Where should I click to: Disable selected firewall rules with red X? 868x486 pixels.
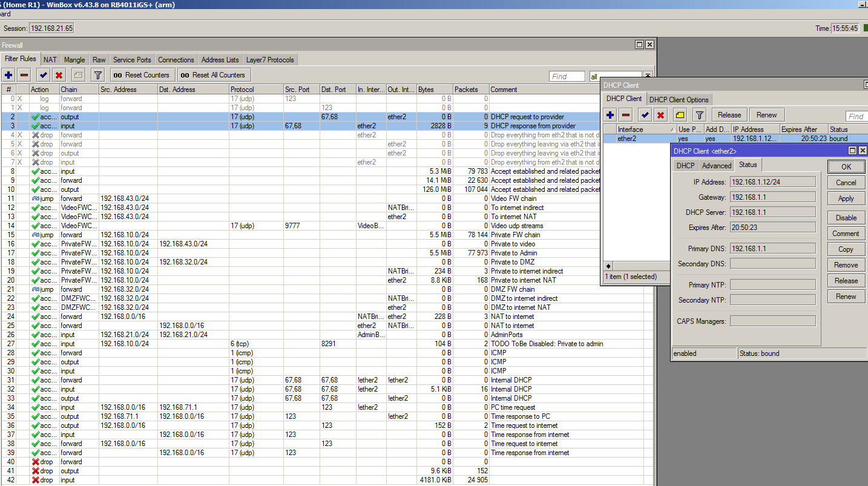[x=59, y=75]
